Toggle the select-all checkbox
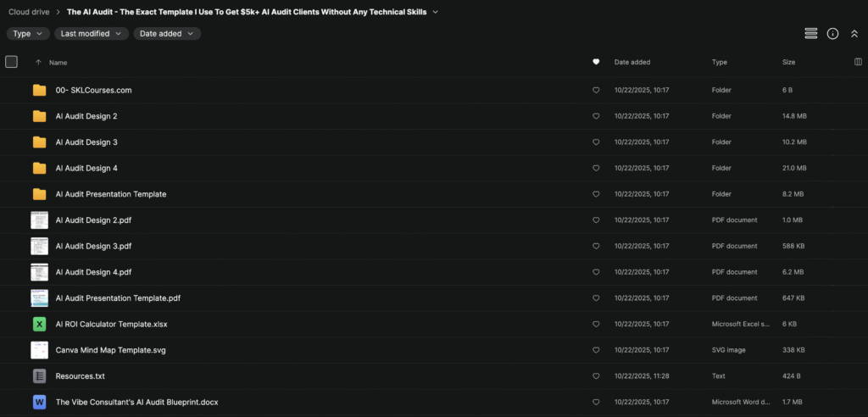868x417 pixels. (11, 62)
